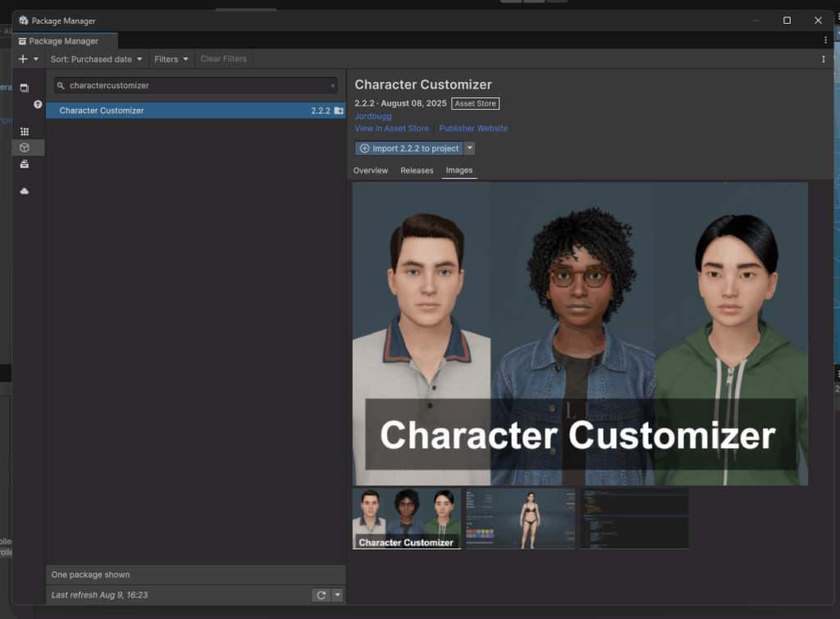Open the Publisher Website link

click(473, 129)
